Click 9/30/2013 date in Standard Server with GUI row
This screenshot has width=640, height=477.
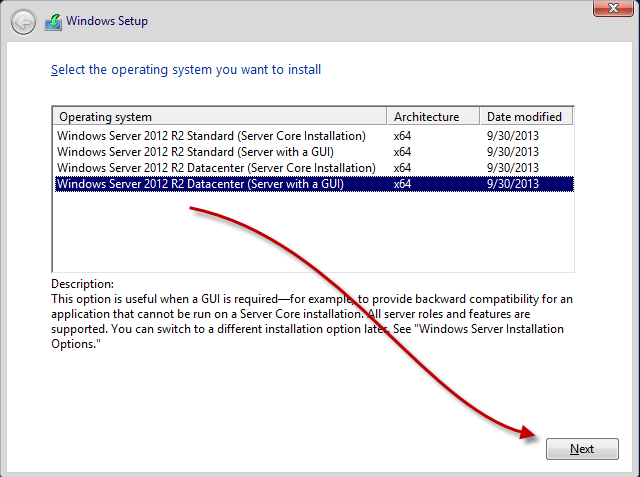click(513, 152)
